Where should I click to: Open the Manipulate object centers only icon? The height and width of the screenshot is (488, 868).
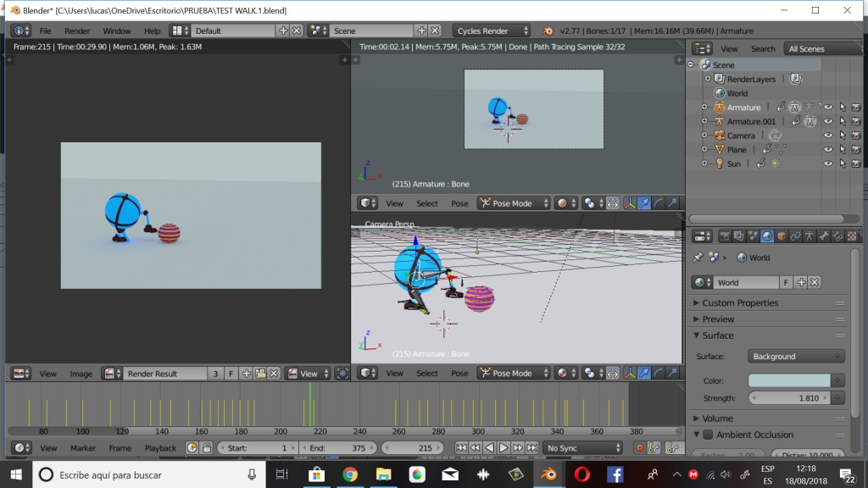pyautogui.click(x=613, y=373)
